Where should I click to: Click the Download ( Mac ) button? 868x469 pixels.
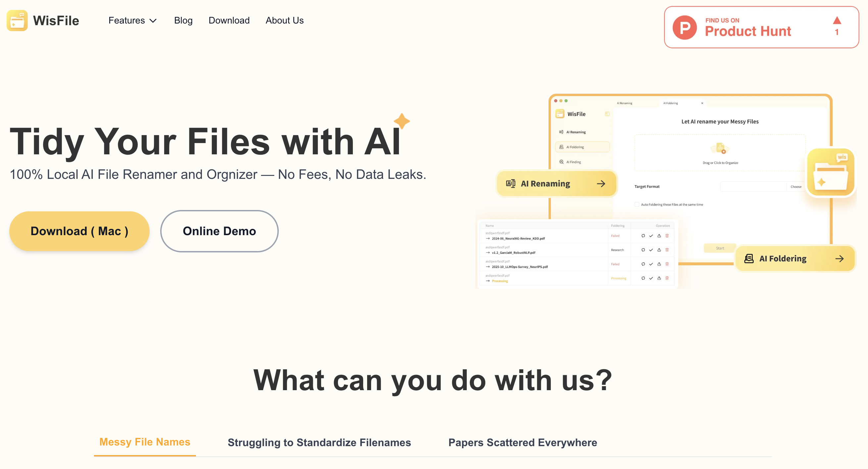79,231
